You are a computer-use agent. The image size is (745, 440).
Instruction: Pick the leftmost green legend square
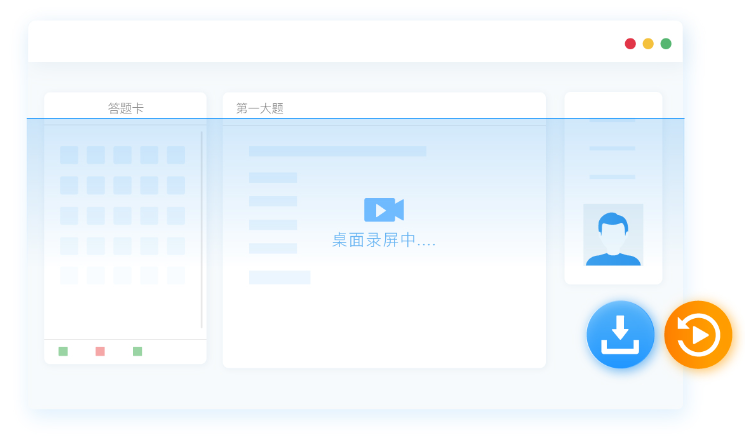coord(63,351)
